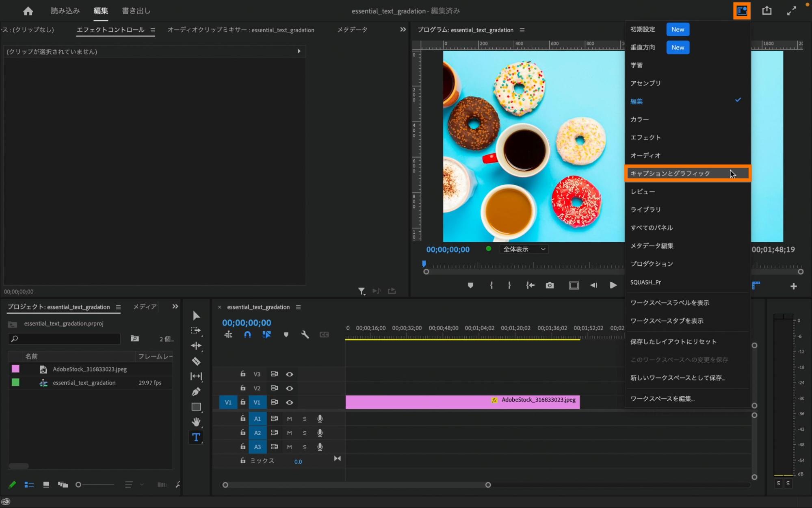This screenshot has width=812, height=508.
Task: Click the Export Frame camera icon
Action: (550, 285)
